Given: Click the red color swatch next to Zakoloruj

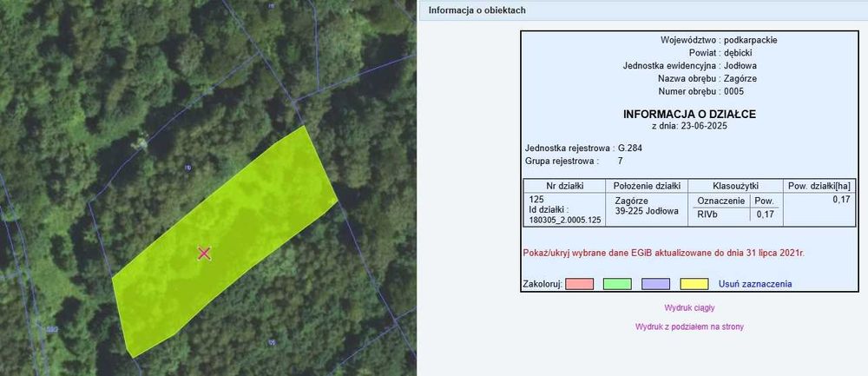Looking at the screenshot, I should (580, 284).
